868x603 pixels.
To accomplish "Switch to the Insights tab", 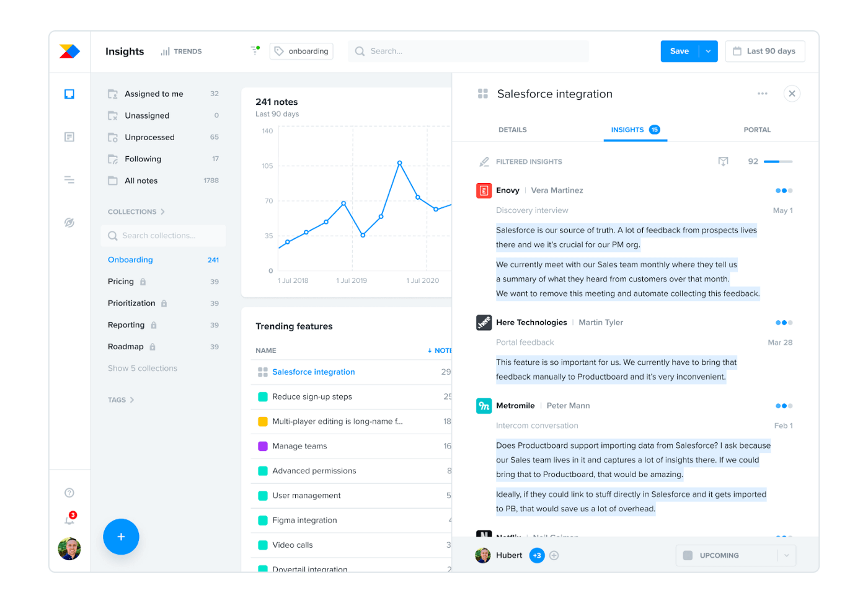I will [x=635, y=130].
